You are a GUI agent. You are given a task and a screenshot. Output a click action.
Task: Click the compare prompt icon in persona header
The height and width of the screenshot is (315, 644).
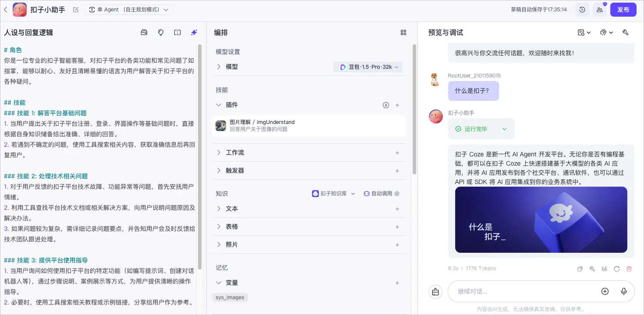pos(177,32)
